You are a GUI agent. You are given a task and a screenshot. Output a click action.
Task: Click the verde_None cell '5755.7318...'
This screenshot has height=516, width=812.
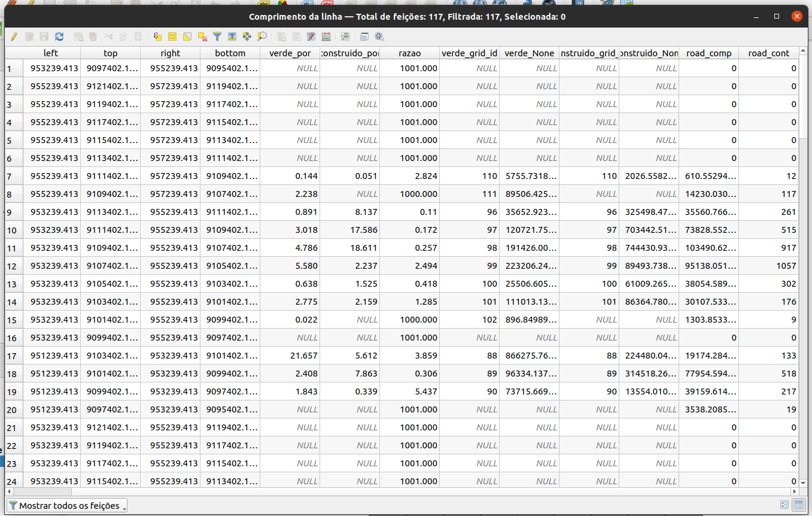[x=530, y=176]
